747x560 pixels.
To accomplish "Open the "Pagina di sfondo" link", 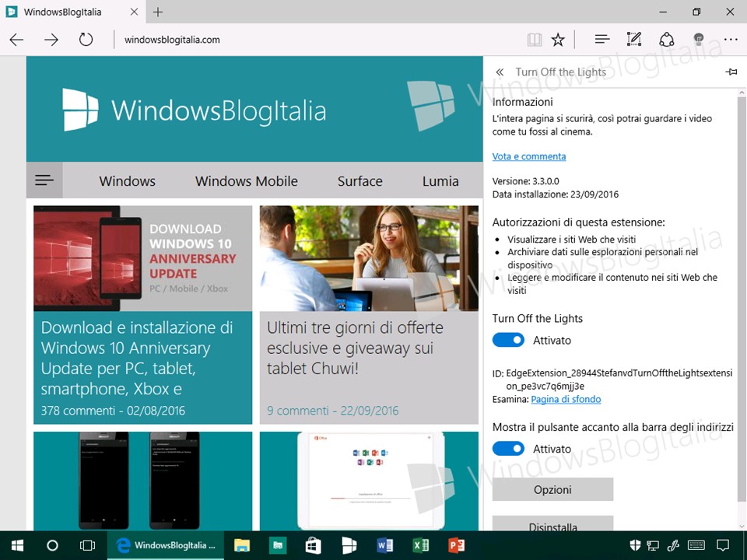I will (x=566, y=399).
